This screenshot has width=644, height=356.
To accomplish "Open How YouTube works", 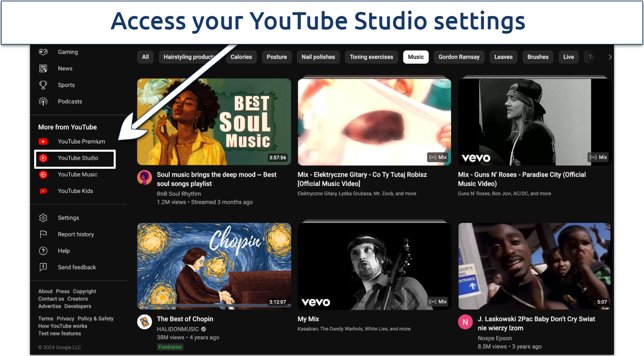I will click(x=62, y=326).
